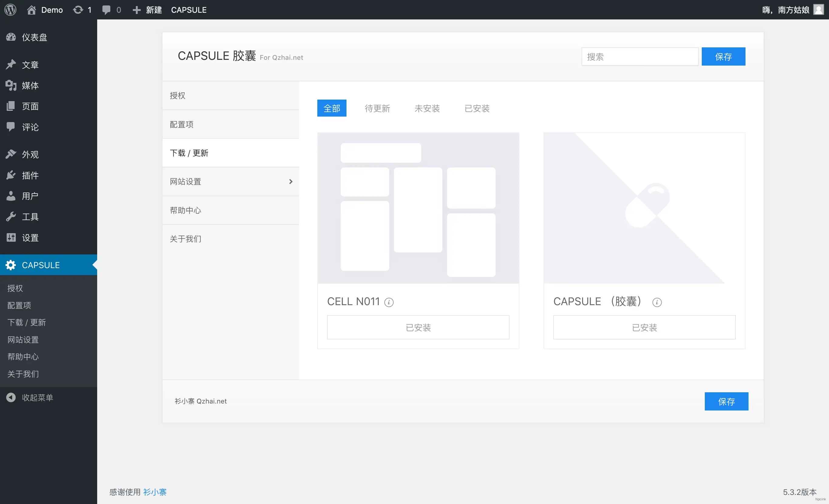
Task: Open 插件 plugins icon in sidebar
Action: [11, 175]
